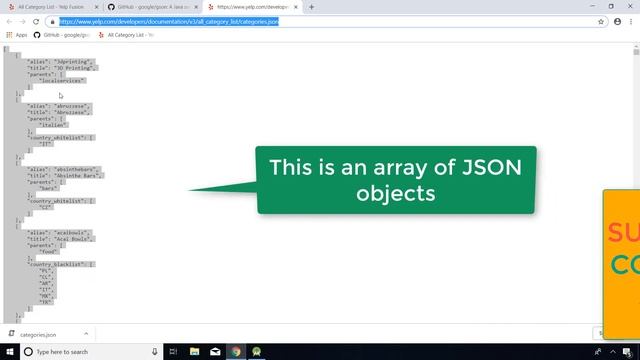Image resolution: width=640 pixels, height=360 pixels.
Task: Activate the taskbar microphone voice search
Action: (x=155, y=352)
